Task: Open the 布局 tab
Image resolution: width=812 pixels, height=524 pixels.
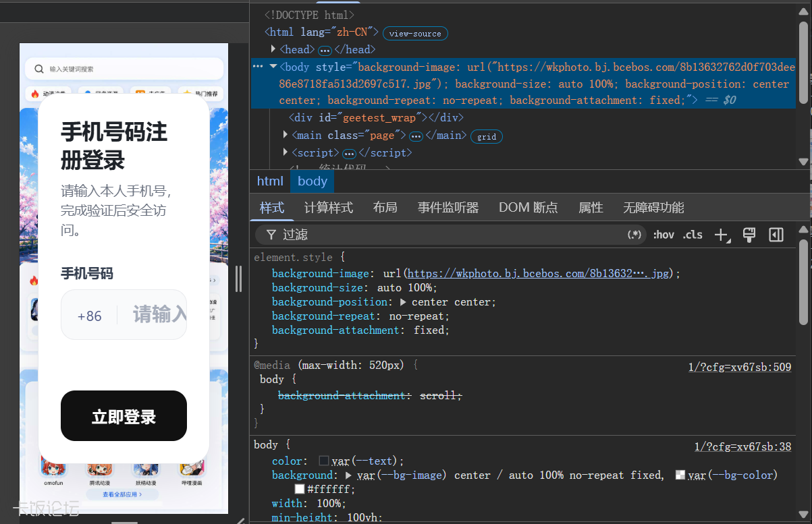Action: pyautogui.click(x=385, y=208)
